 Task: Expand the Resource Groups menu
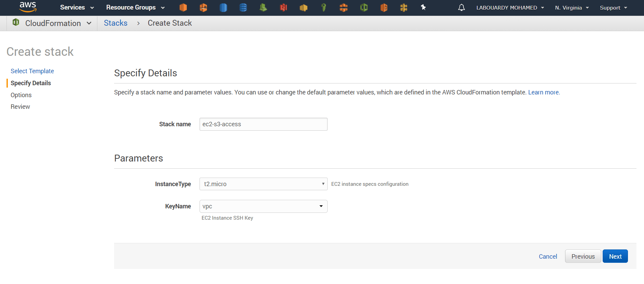click(x=135, y=8)
